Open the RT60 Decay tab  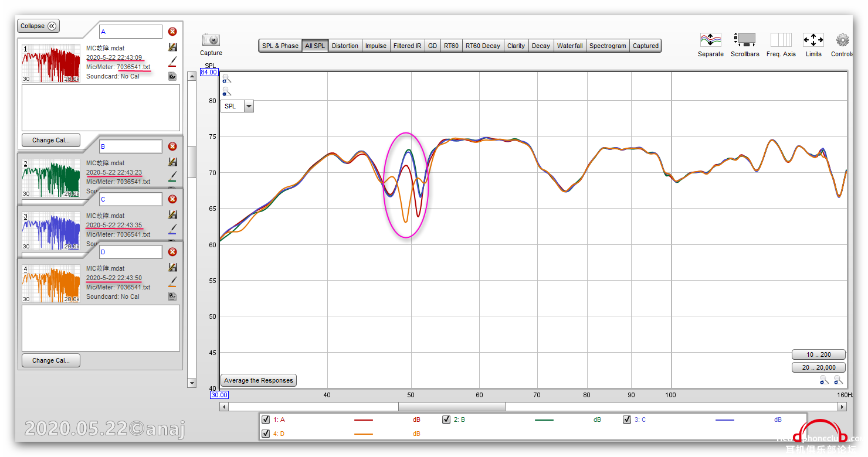point(483,46)
